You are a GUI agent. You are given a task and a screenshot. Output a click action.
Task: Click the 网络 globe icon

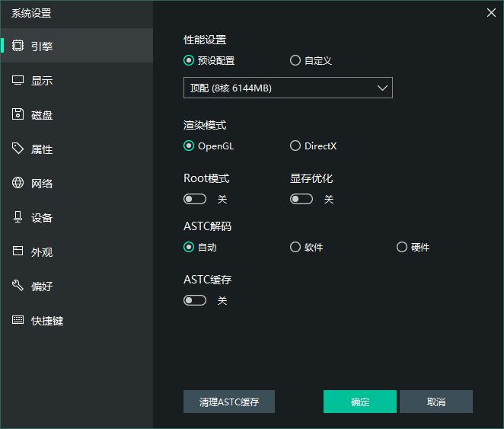(18, 183)
